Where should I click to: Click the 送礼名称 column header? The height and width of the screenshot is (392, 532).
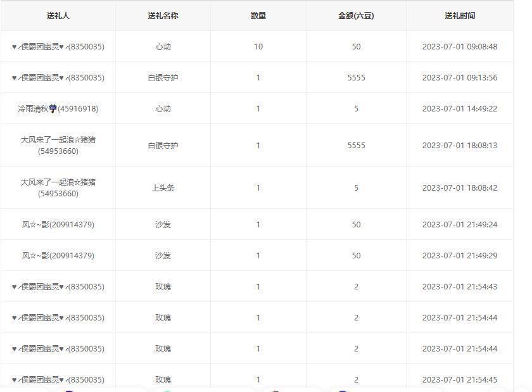pos(163,16)
